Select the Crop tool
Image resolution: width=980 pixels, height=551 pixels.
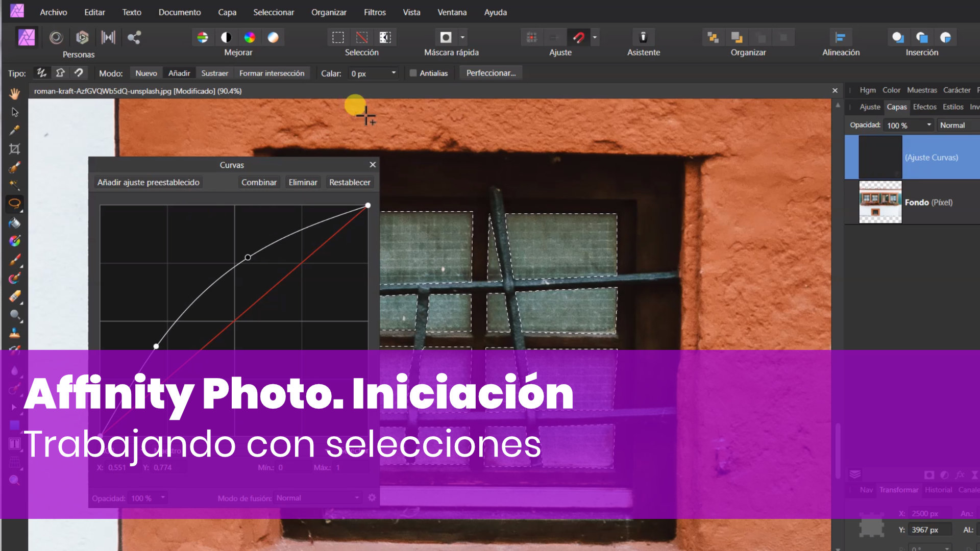coord(14,149)
